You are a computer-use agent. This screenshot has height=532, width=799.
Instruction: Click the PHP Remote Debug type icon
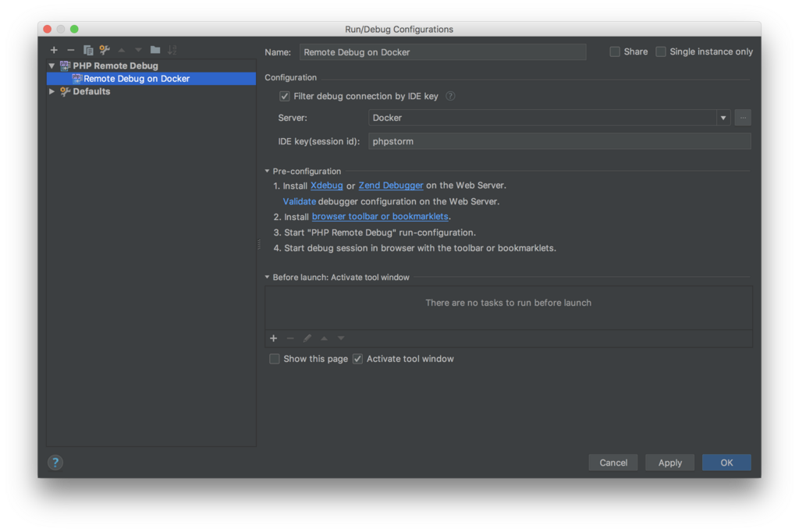click(65, 66)
